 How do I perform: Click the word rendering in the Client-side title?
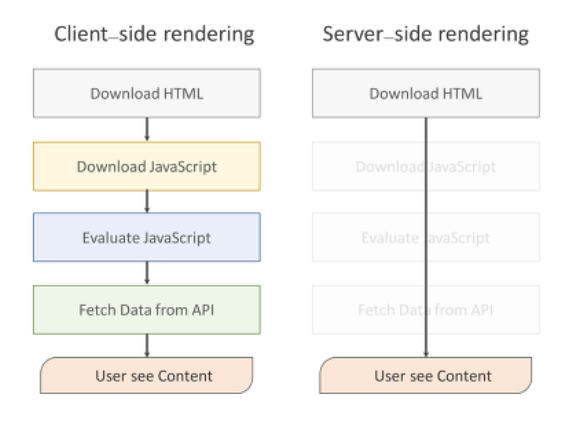209,34
